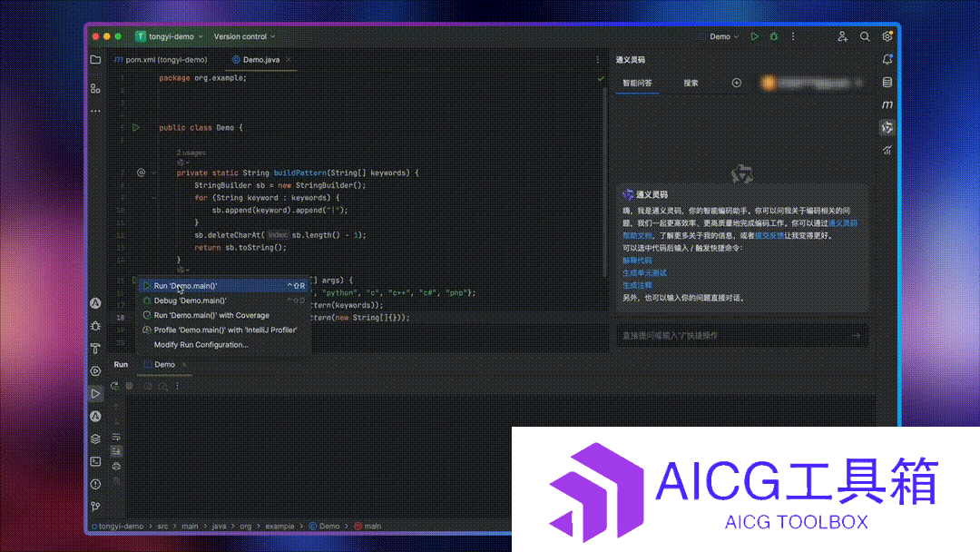Collapse the buildPattern method fold arrow
The width and height of the screenshot is (980, 552).
pyautogui.click(x=153, y=173)
